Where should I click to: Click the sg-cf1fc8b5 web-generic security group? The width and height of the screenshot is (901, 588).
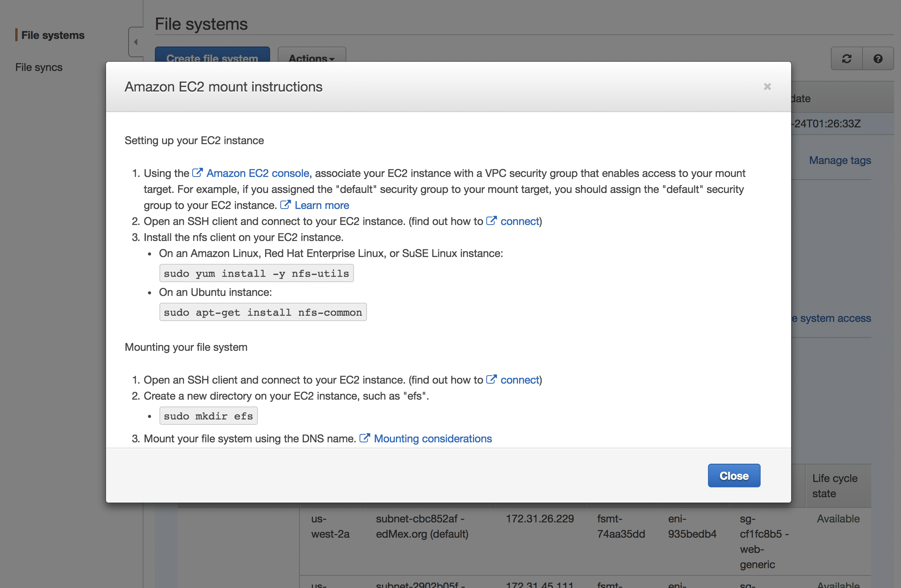(764, 541)
